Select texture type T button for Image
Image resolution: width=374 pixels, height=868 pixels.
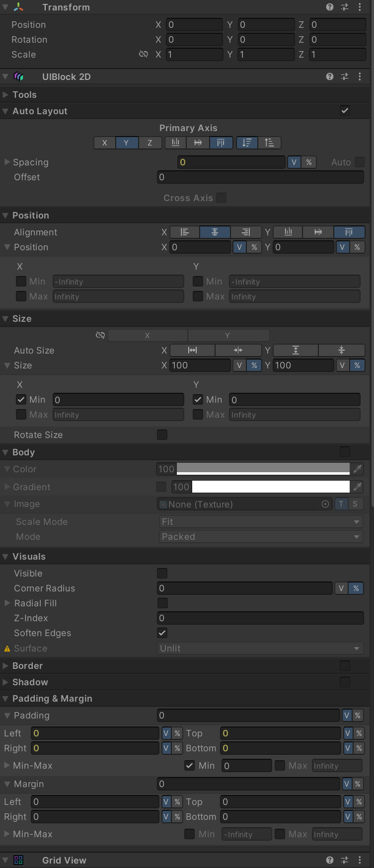pyautogui.click(x=341, y=504)
